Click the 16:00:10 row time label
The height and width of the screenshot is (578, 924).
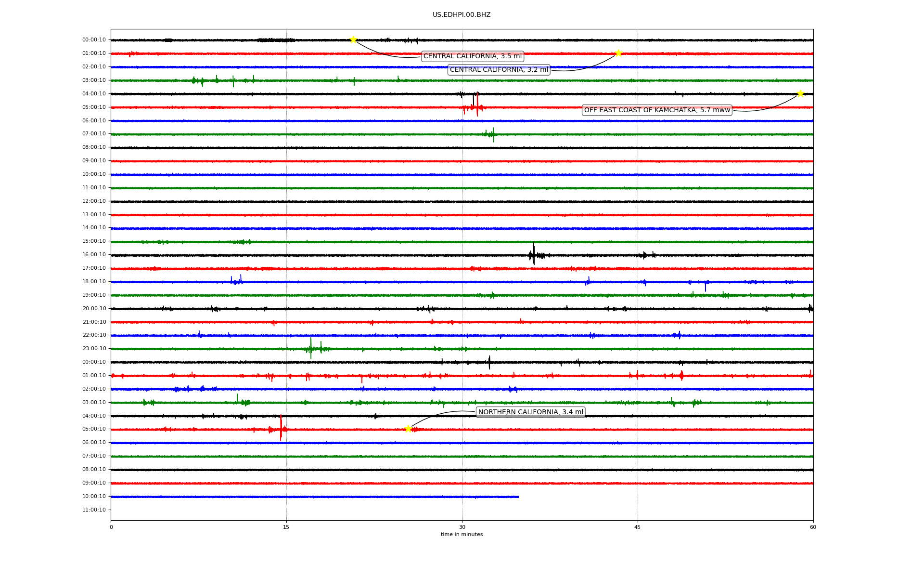pos(94,254)
